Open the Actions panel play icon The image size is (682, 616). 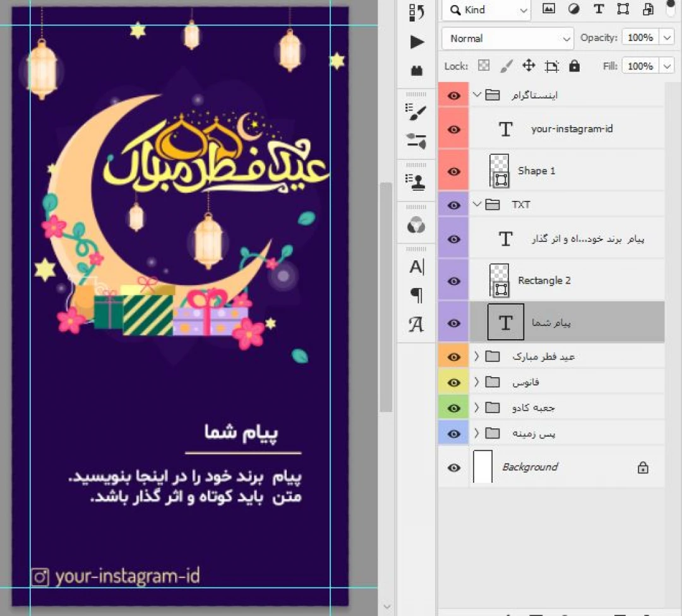[417, 42]
